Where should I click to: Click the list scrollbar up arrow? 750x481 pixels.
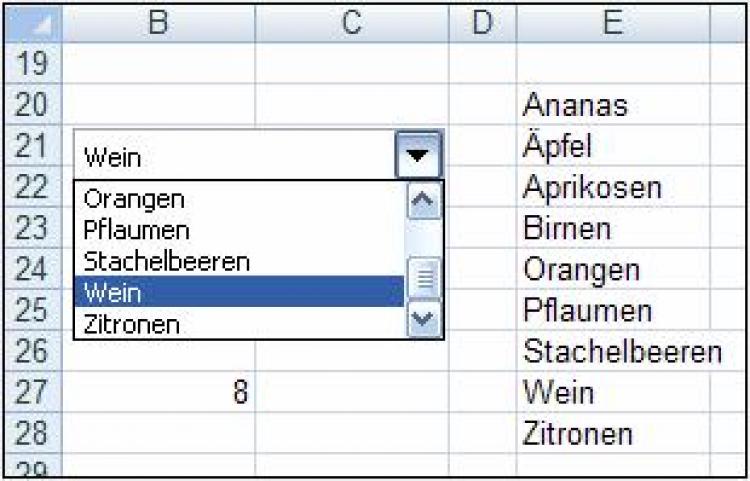click(x=425, y=201)
